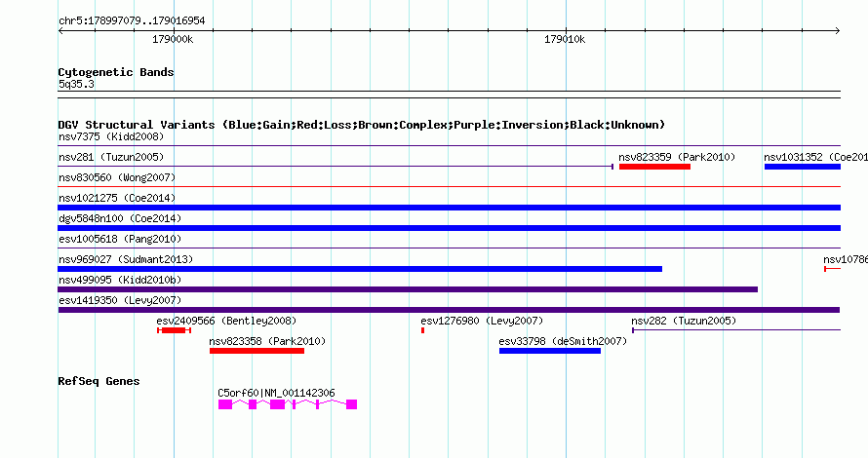Select the nsv281 (Tuzun2005) label
Viewport: 868px width, 458px height.
pos(111,157)
